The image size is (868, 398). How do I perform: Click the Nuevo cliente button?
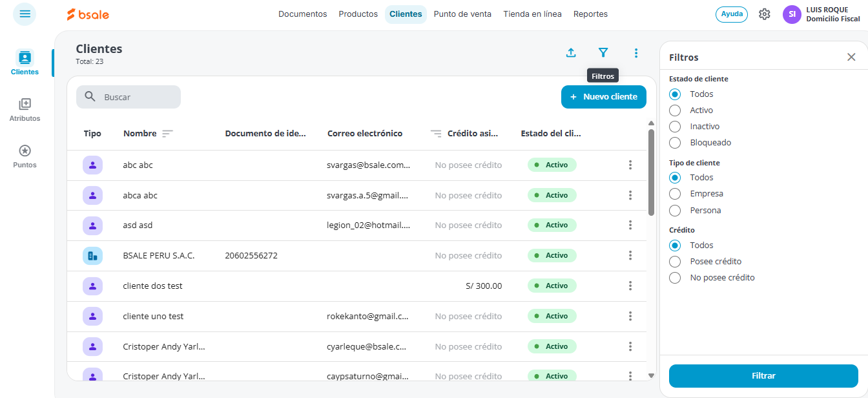[x=604, y=97]
